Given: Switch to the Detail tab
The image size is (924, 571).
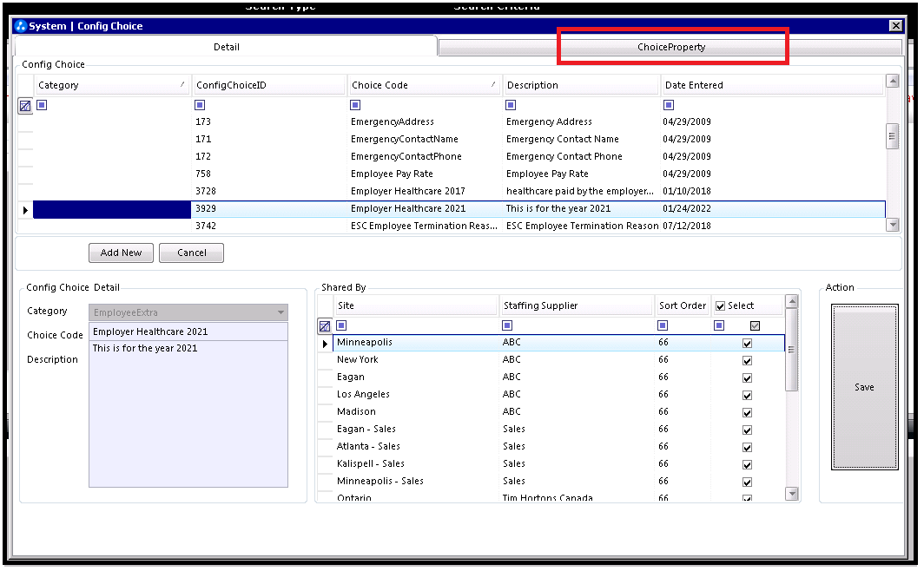Looking at the screenshot, I should tap(227, 47).
